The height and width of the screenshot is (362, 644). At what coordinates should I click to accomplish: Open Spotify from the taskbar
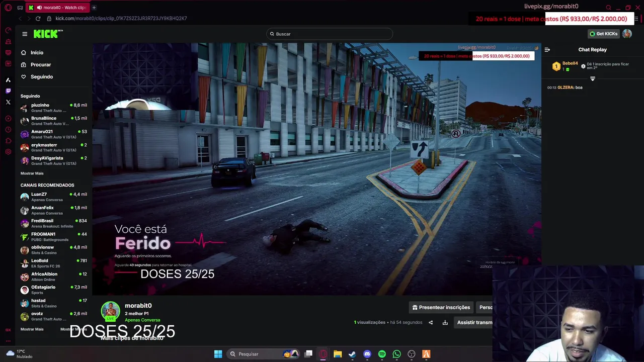[382, 354]
